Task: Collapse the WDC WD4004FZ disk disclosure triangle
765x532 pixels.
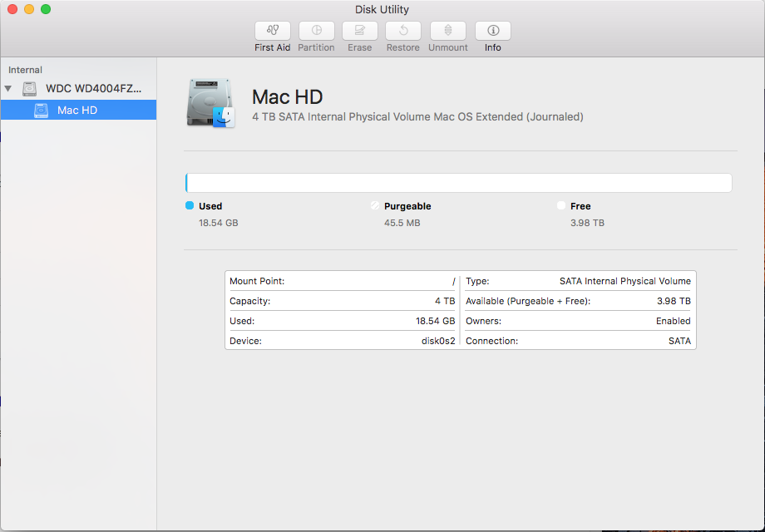Action: pos(7,89)
